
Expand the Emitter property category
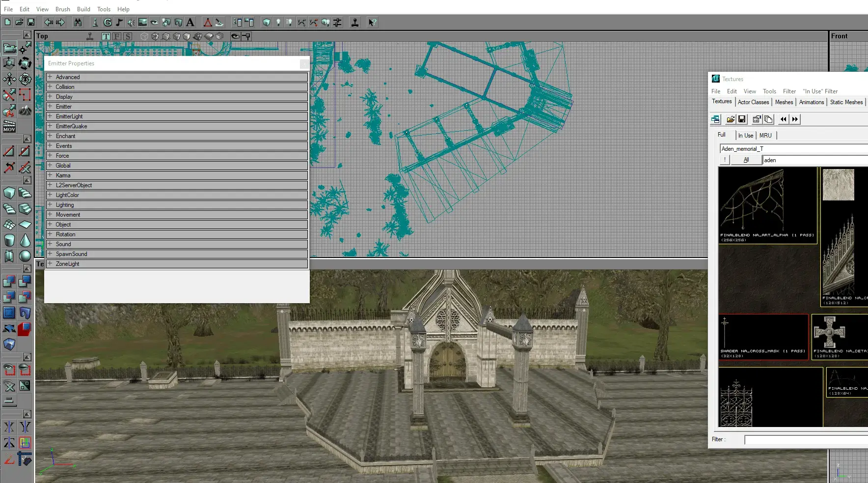pos(177,107)
